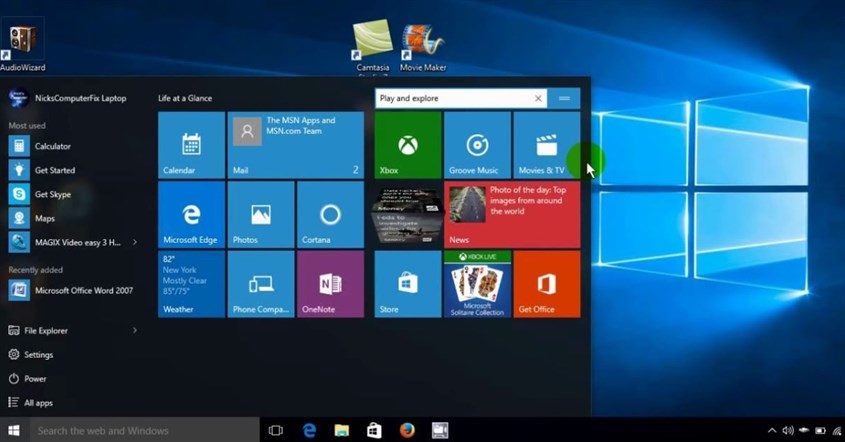Open the Photos tile
This screenshot has height=442, width=845.
pos(261,215)
